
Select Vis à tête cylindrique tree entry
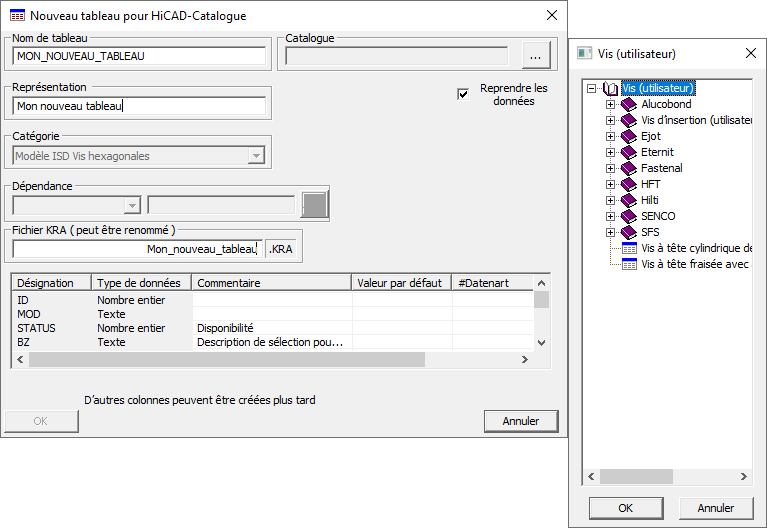pyautogui.click(x=697, y=248)
